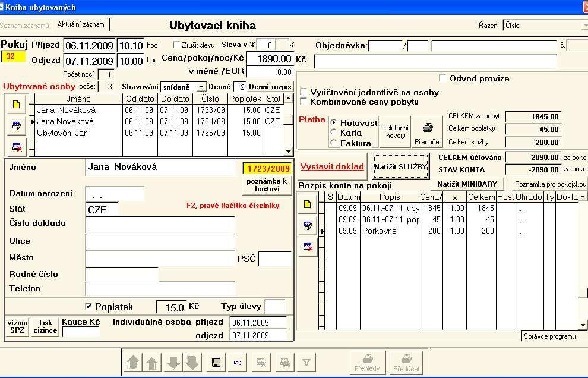588x378 pixels.
Task: Click the Ulice street field
Action: tap(160, 242)
